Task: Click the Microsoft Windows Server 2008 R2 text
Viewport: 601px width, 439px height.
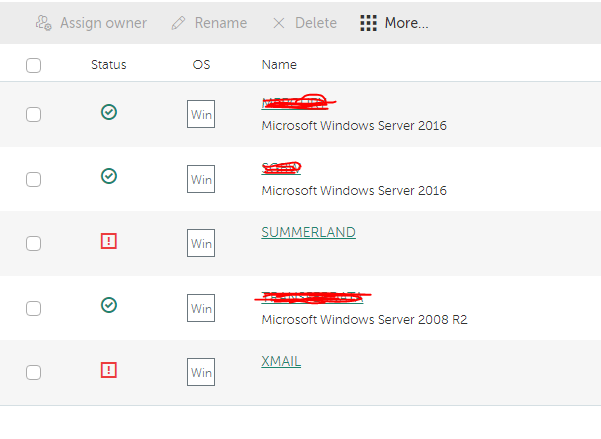Action: pos(365,320)
